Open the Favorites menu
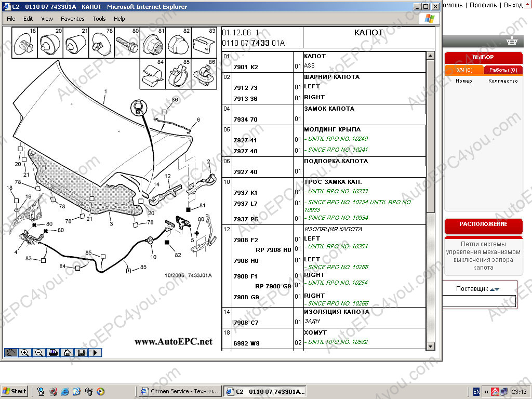 72,19
